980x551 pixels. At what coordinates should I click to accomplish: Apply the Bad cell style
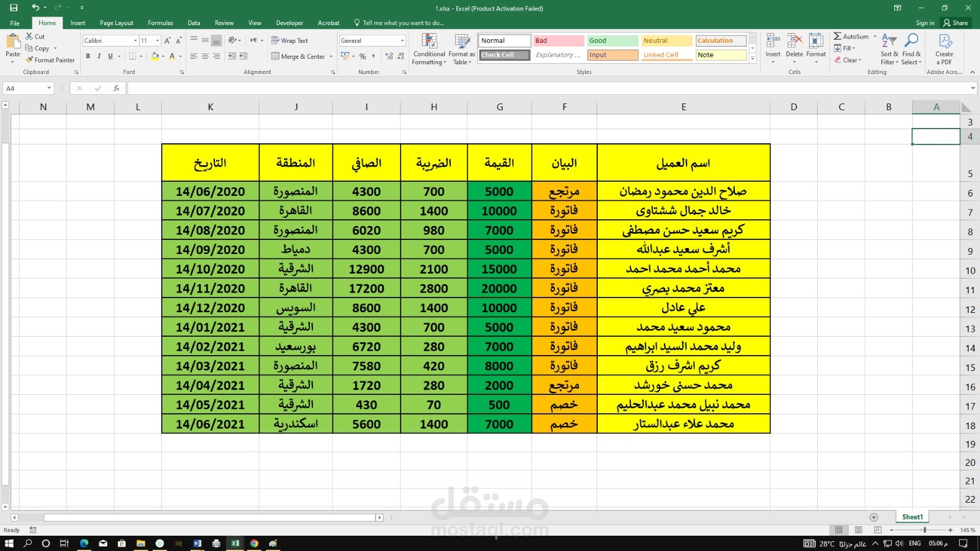pos(558,40)
